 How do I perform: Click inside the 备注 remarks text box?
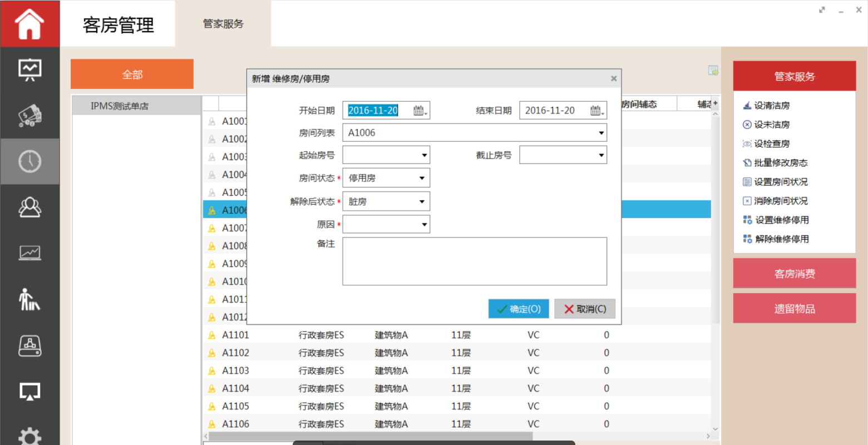point(474,261)
